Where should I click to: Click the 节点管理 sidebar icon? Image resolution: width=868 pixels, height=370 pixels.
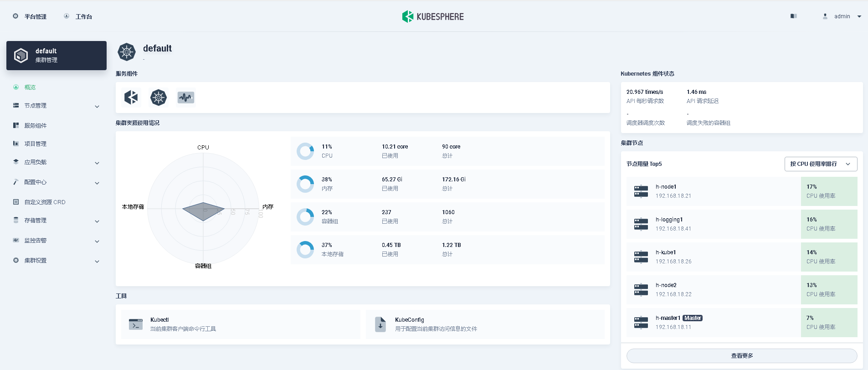tap(16, 105)
